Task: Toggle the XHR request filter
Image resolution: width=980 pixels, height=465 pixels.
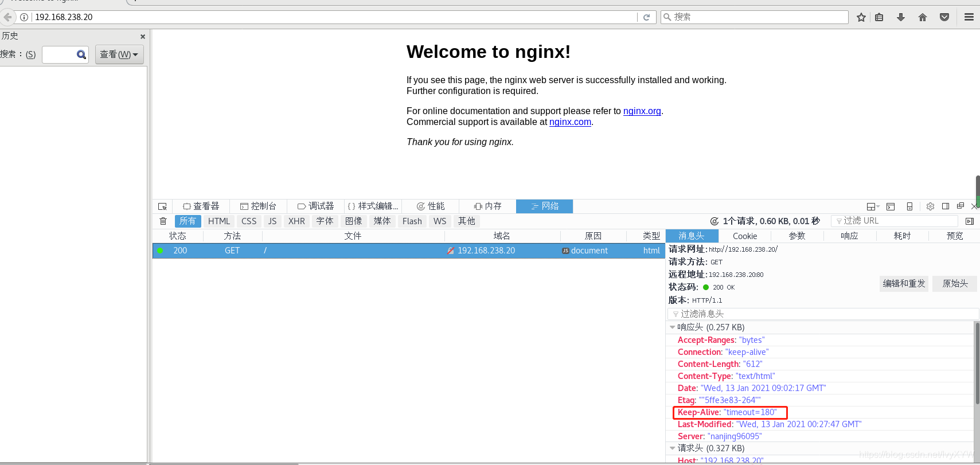Action: (296, 221)
